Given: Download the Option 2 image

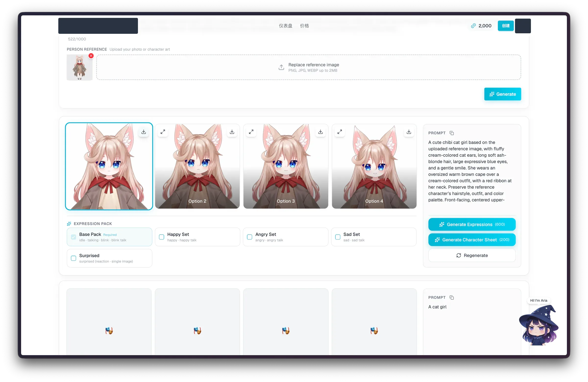Looking at the screenshot, I should [x=232, y=132].
